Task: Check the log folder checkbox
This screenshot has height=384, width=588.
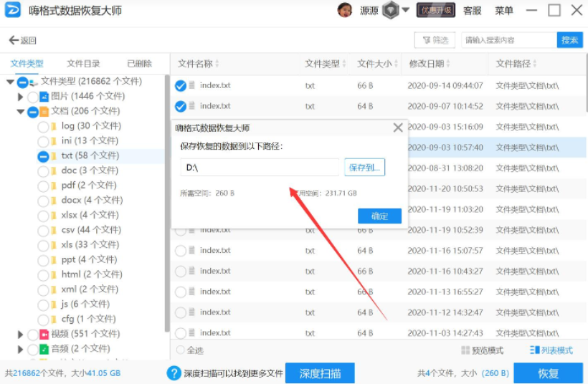Action: coord(43,127)
